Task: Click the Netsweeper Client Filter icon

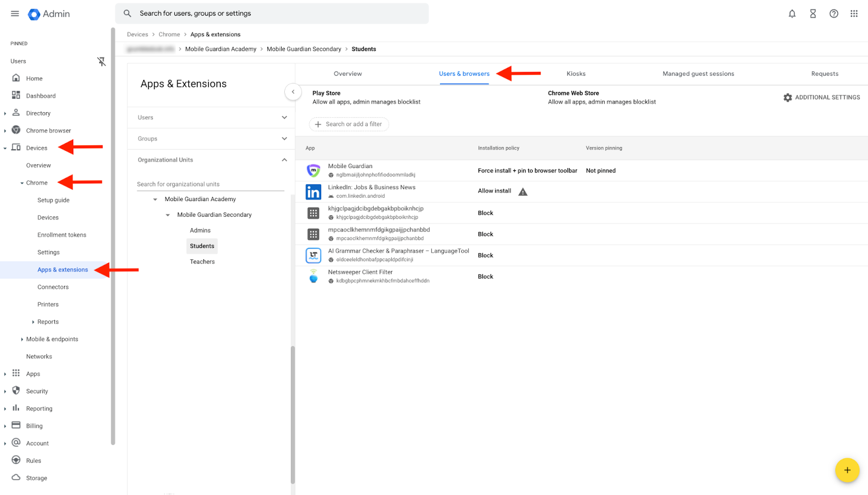Action: point(314,277)
